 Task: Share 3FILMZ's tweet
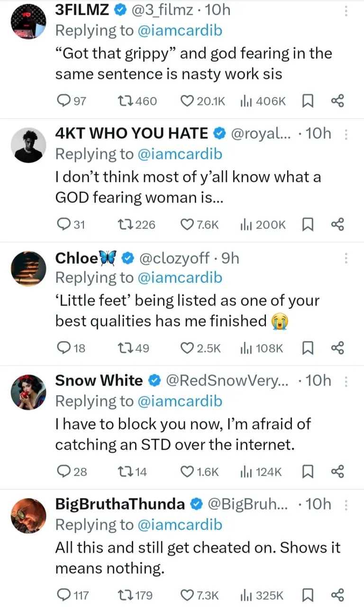[x=337, y=101]
